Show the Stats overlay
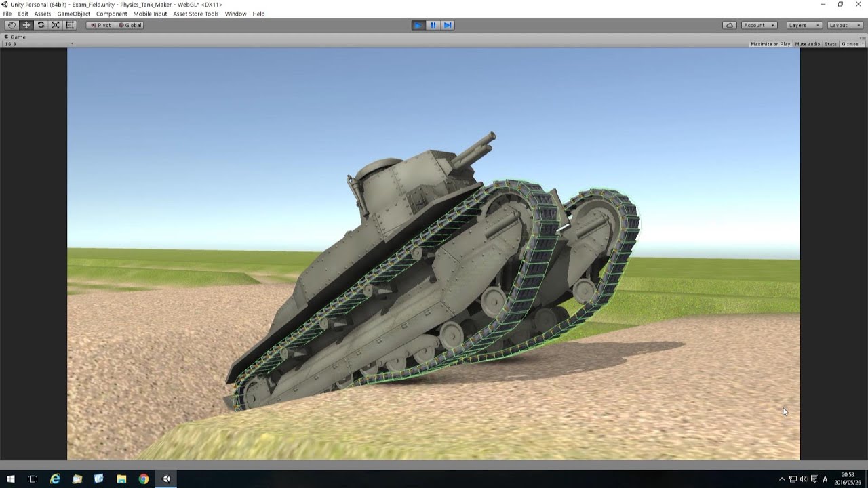Image resolution: width=868 pixels, height=488 pixels. 829,43
